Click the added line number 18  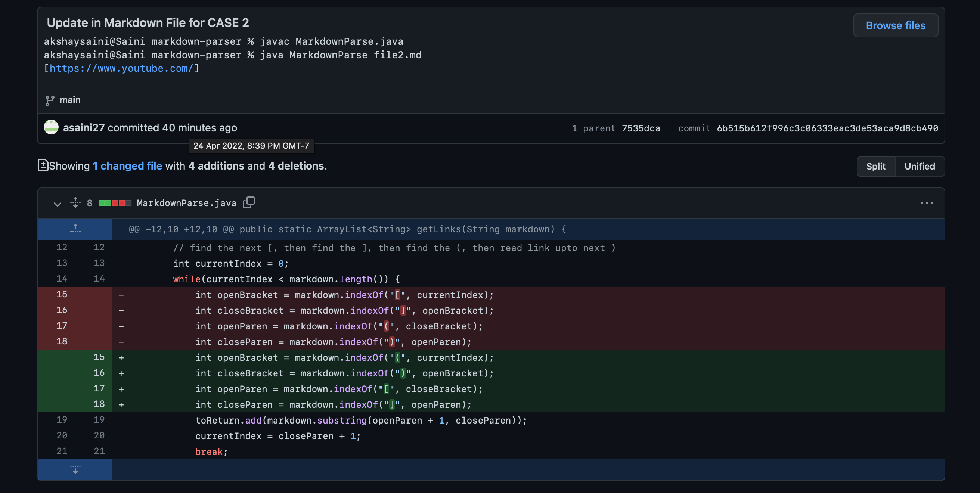(x=99, y=404)
